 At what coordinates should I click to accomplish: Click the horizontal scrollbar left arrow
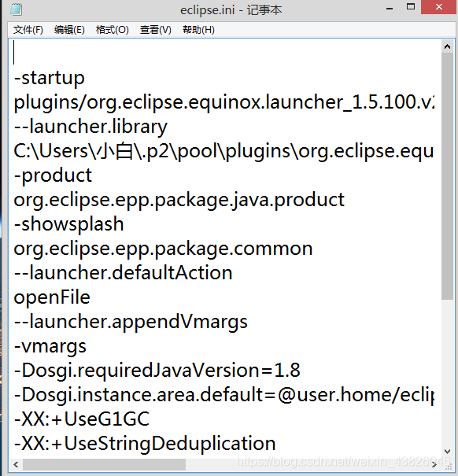(16, 464)
